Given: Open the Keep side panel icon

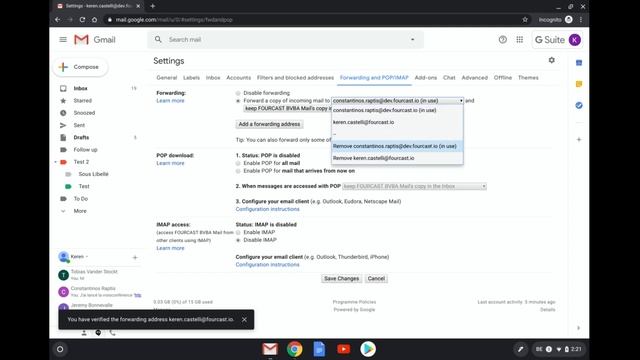Looking at the screenshot, I should pyautogui.click(x=579, y=84).
